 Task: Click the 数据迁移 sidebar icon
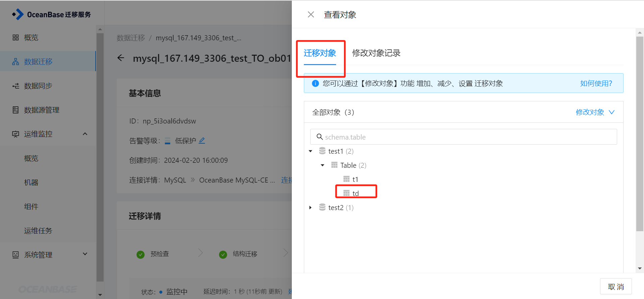tap(15, 61)
